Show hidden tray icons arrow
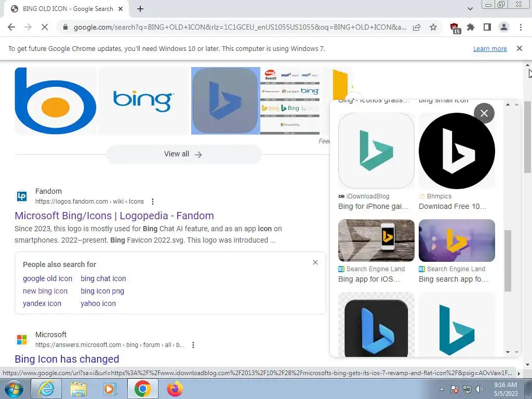This screenshot has width=532, height=399. point(442,389)
